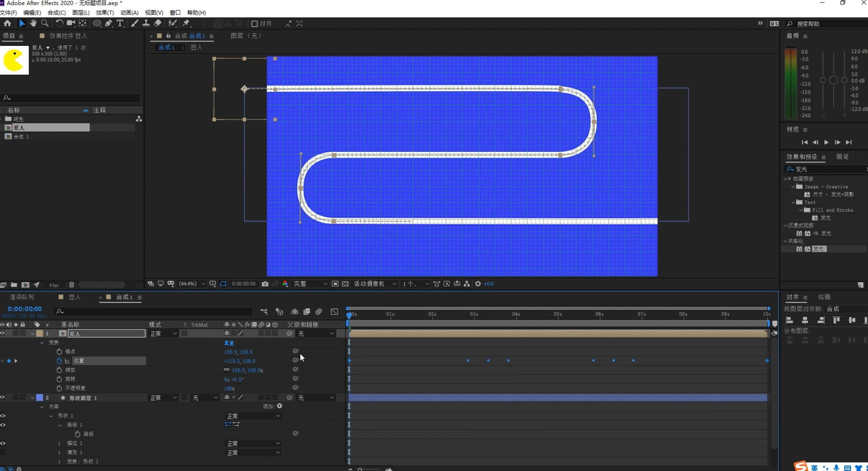Image resolution: width=868 pixels, height=471 pixels.
Task: Open the 文件(F) menu
Action: coord(8,13)
